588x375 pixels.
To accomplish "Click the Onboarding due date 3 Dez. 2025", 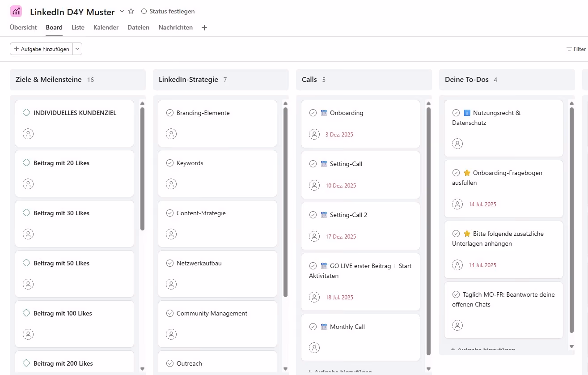I will click(x=339, y=135).
